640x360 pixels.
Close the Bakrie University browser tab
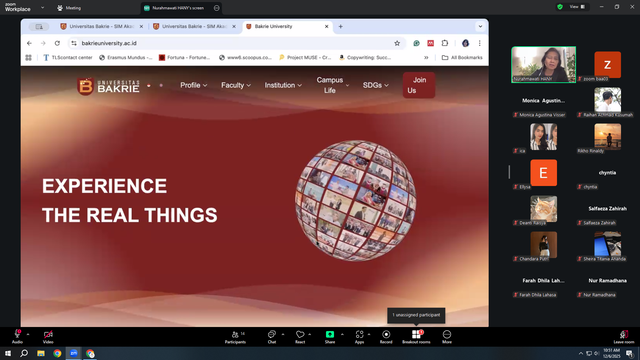point(326,27)
